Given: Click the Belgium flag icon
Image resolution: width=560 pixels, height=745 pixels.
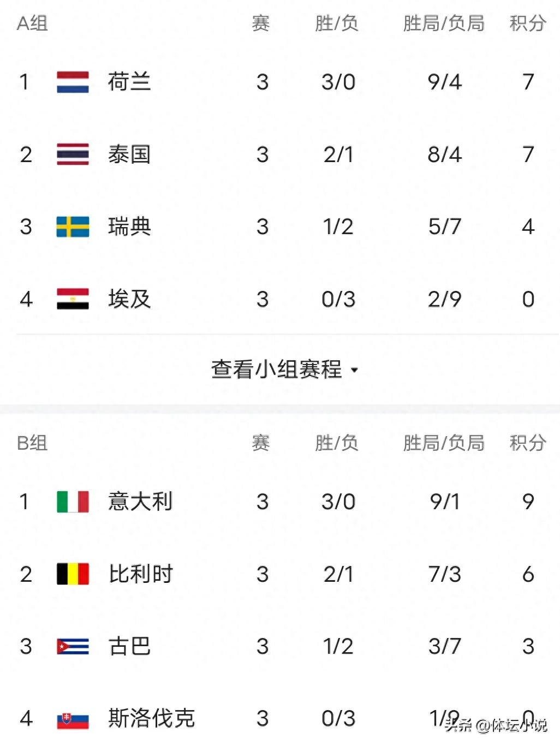Looking at the screenshot, I should pyautogui.click(x=73, y=574).
